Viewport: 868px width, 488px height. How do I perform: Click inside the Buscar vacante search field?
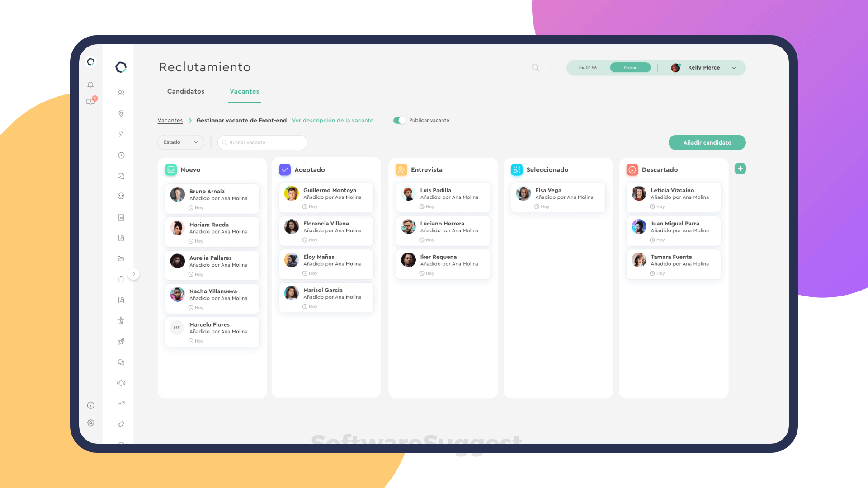(262, 142)
